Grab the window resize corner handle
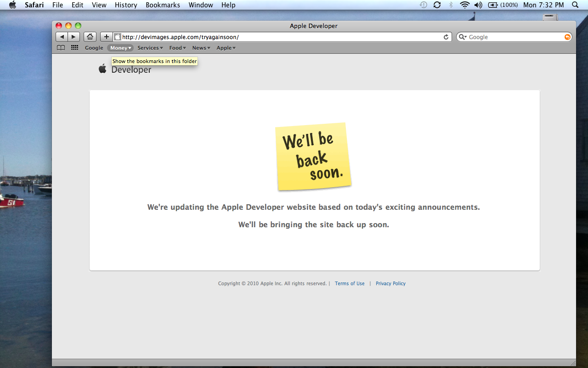This screenshot has height=368, width=588. click(x=572, y=362)
